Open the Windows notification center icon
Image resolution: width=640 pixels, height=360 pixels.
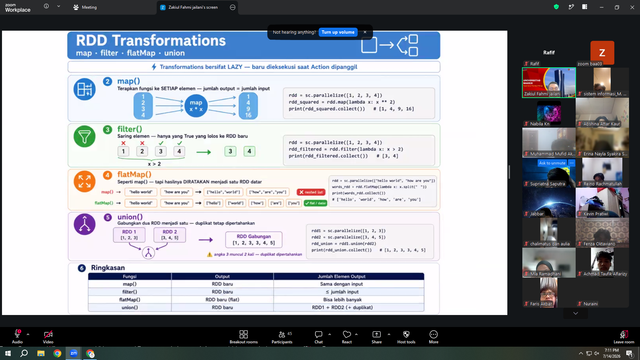(x=630, y=353)
